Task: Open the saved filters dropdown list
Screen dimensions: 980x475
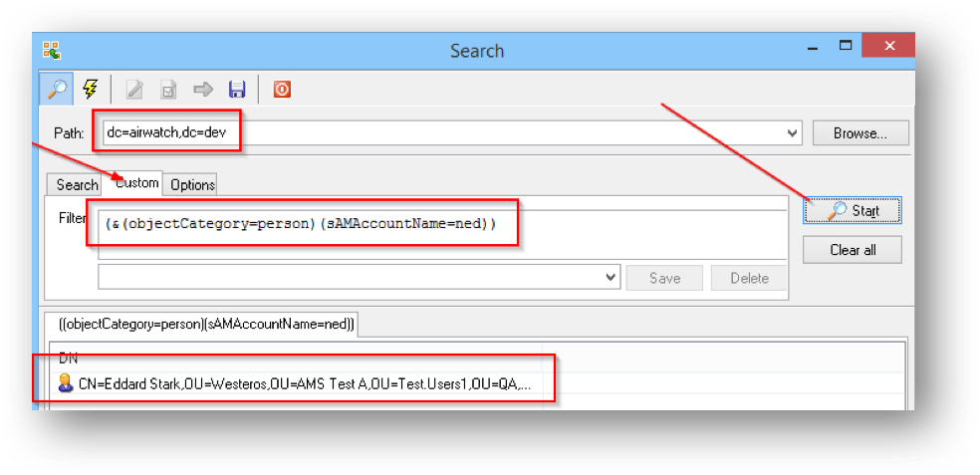Action: 612,278
